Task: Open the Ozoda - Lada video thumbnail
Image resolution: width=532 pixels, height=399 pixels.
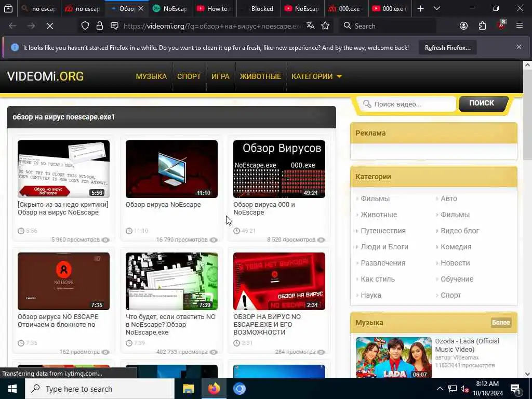Action: pyautogui.click(x=394, y=357)
